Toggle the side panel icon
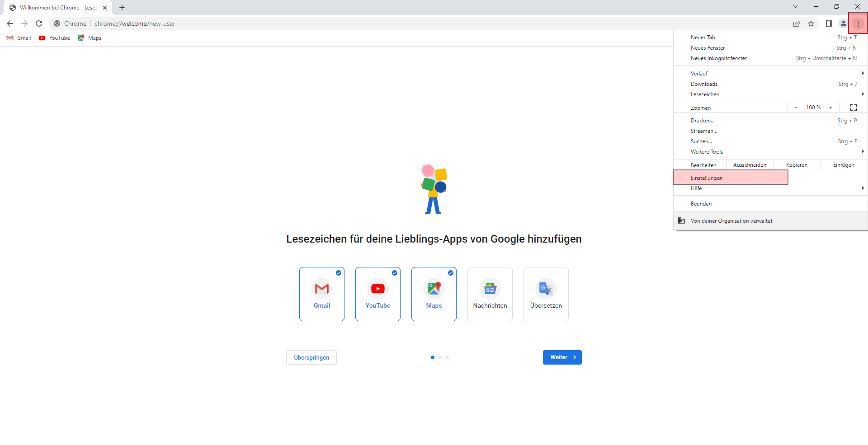This screenshot has height=445, width=868. pos(829,23)
